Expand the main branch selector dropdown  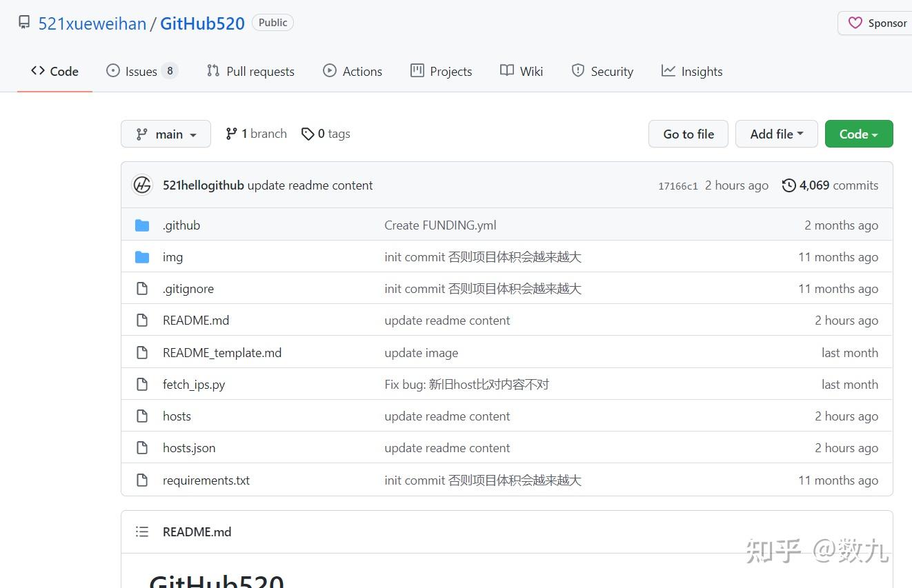click(x=166, y=134)
